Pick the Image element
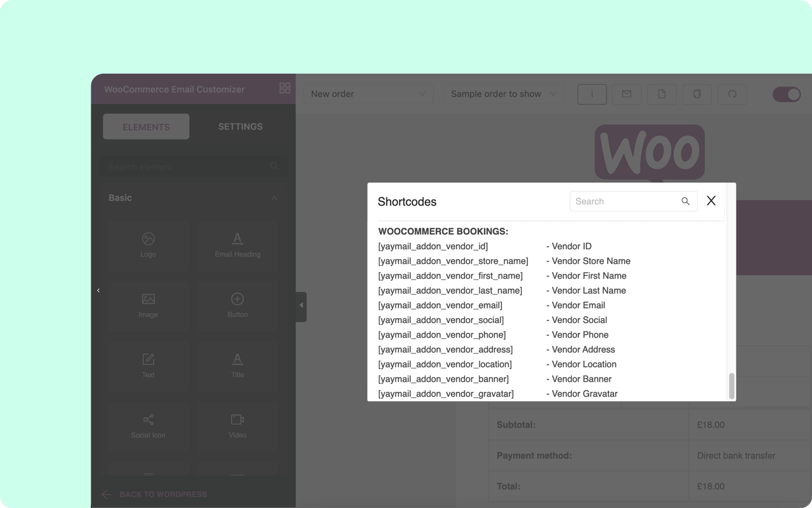The width and height of the screenshot is (812, 508). (x=148, y=306)
